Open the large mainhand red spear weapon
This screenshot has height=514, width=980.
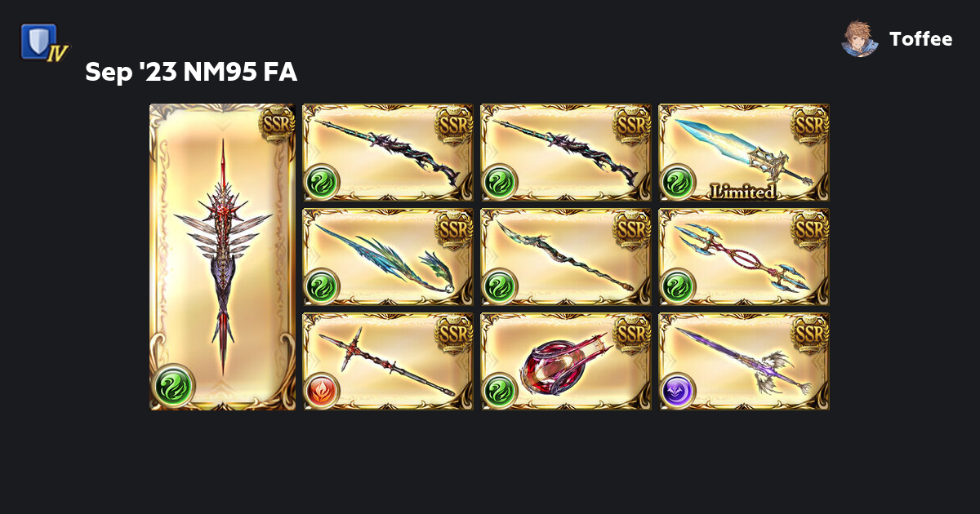pos(222,256)
